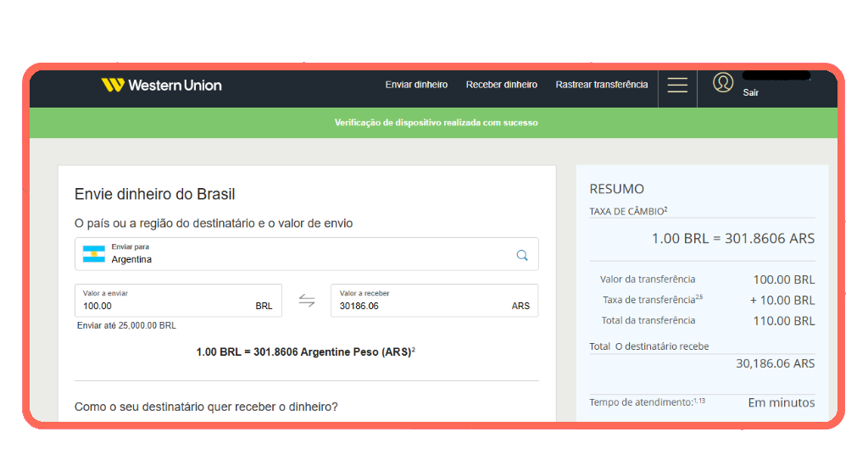Viewport: 868px width, 454px height.
Task: Swap currencies with the double-arrow icon
Action: (x=307, y=301)
